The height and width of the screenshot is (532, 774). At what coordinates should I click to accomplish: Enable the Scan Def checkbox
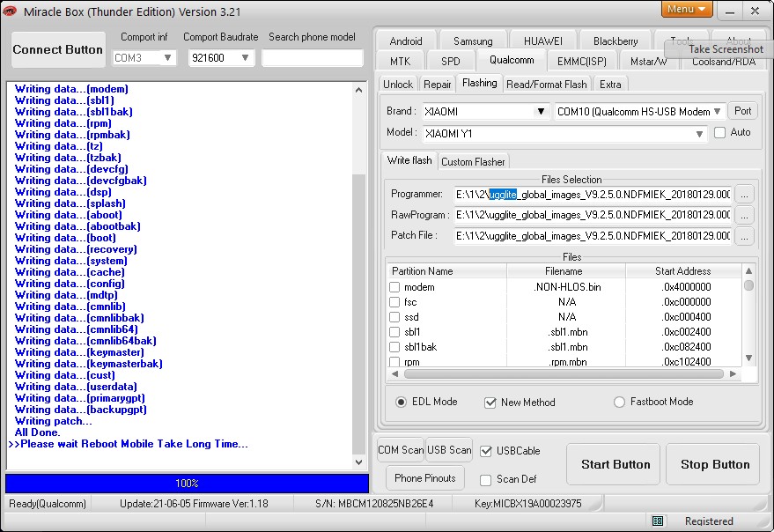pyautogui.click(x=486, y=480)
